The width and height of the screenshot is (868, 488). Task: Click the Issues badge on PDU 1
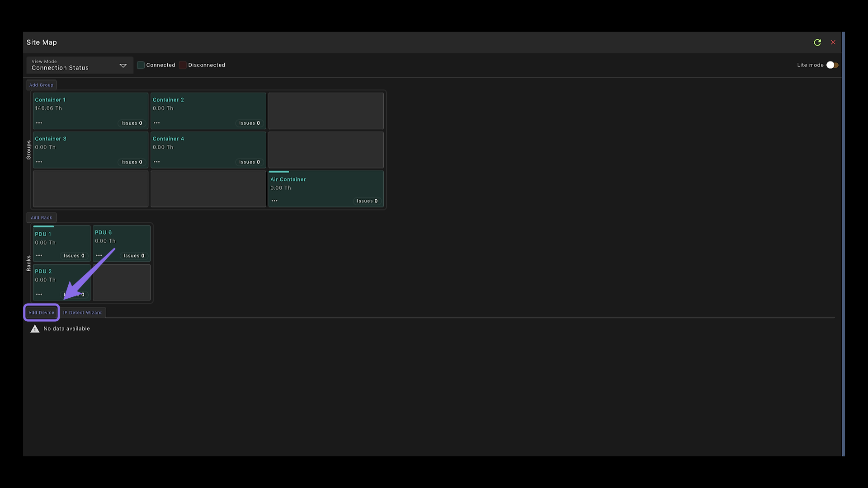click(x=74, y=256)
